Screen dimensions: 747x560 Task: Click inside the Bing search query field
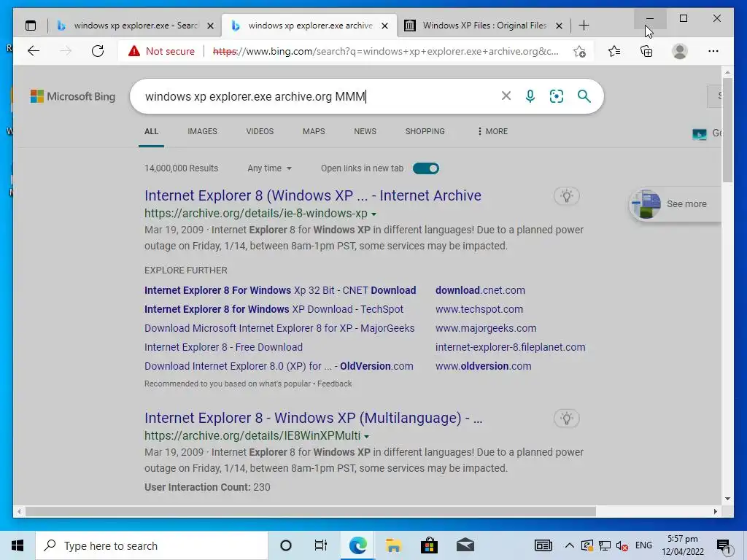320,96
